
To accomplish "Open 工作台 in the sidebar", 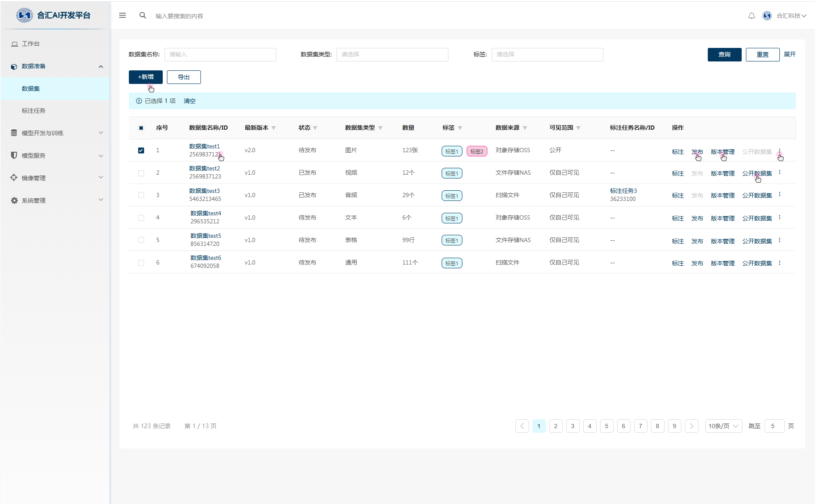I will pos(31,44).
